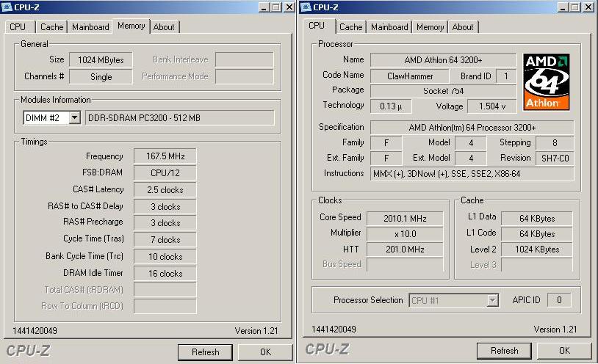Click RAS# to CAS# Delay value field
The height and width of the screenshot is (364, 598).
pos(165,206)
